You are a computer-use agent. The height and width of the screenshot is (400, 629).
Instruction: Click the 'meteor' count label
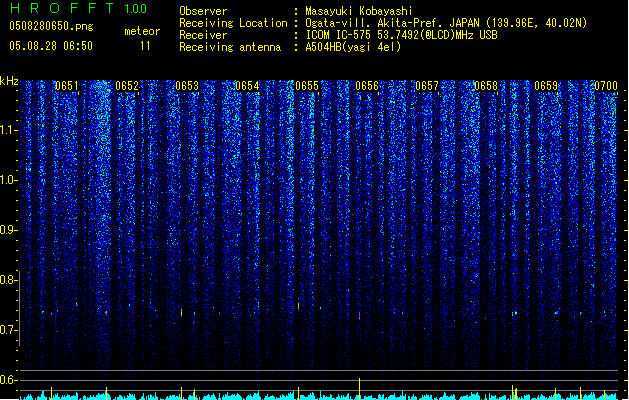point(142,31)
